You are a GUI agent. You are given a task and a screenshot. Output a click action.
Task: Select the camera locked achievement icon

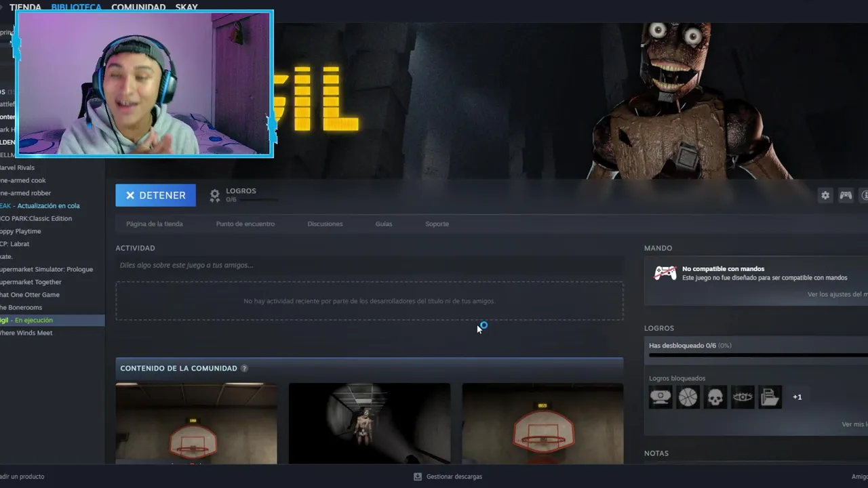660,397
